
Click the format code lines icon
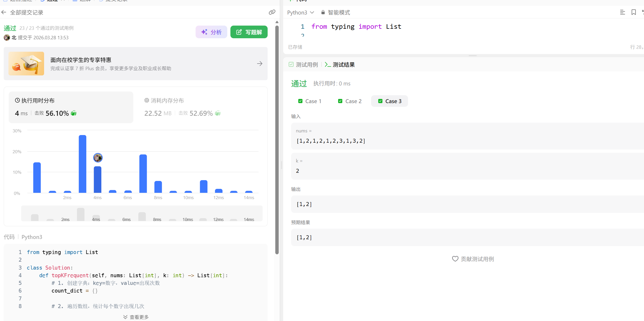point(622,12)
